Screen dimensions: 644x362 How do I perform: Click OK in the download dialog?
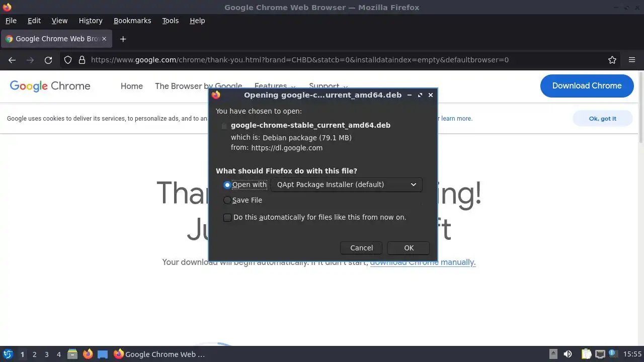(409, 248)
